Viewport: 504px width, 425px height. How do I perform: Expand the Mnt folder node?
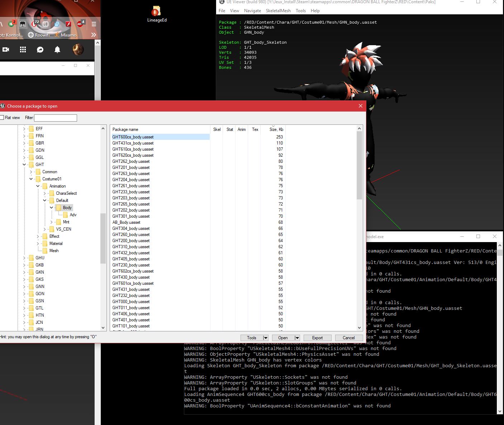click(52, 222)
